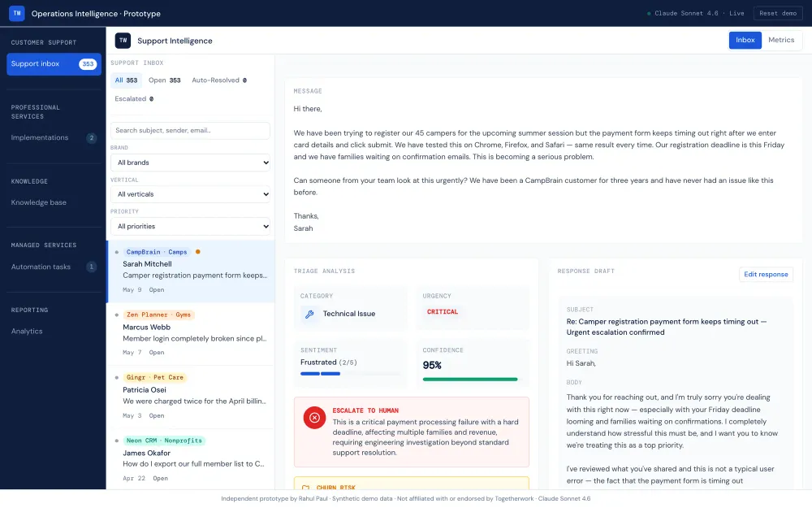Click the Escalate to Human heading
This screenshot has width=812, height=508.
(x=365, y=410)
